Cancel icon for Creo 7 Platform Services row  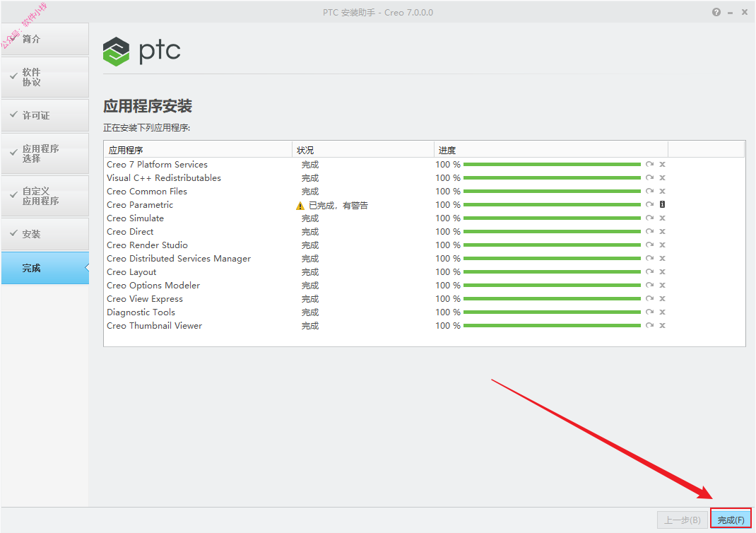[x=663, y=165]
